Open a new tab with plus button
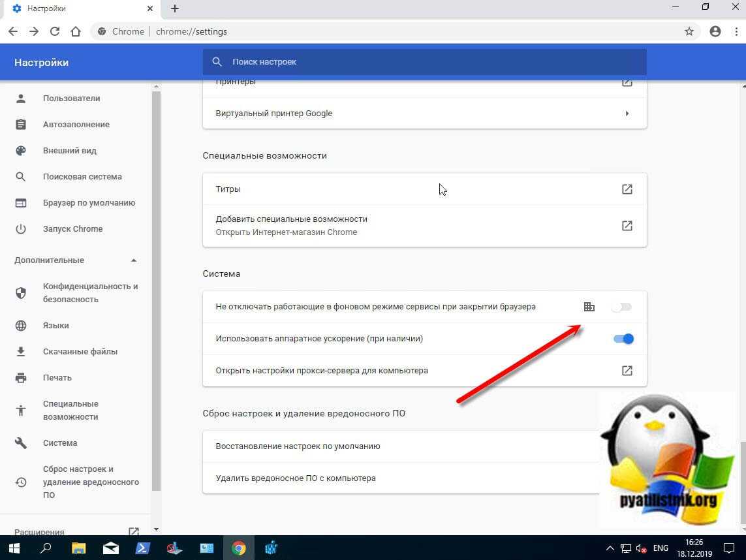Image resolution: width=746 pixels, height=560 pixels. pyautogui.click(x=175, y=9)
